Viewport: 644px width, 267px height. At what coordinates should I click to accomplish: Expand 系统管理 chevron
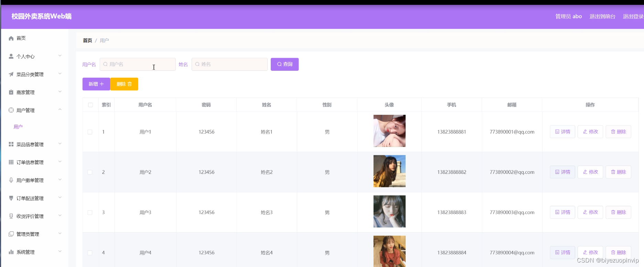coord(60,251)
